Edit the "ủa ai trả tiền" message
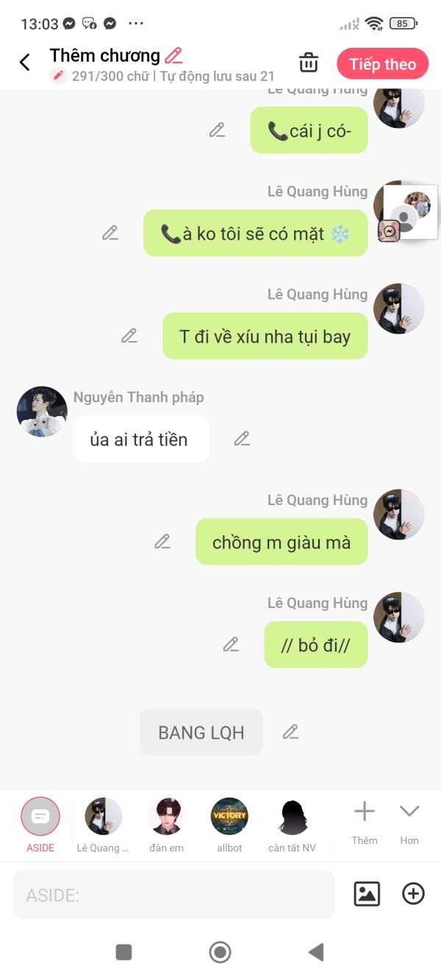The height and width of the screenshot is (980, 441). [242, 439]
